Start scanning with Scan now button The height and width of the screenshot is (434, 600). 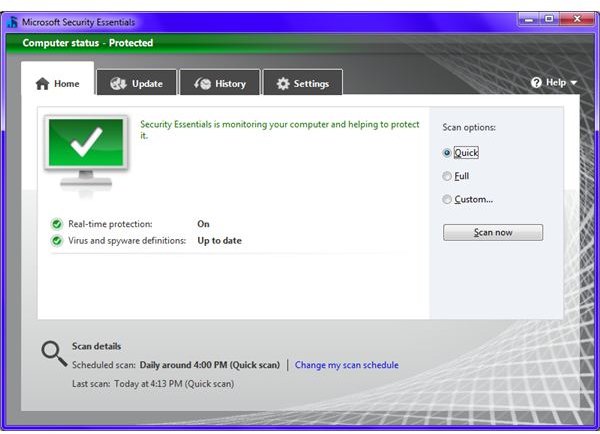tap(493, 232)
